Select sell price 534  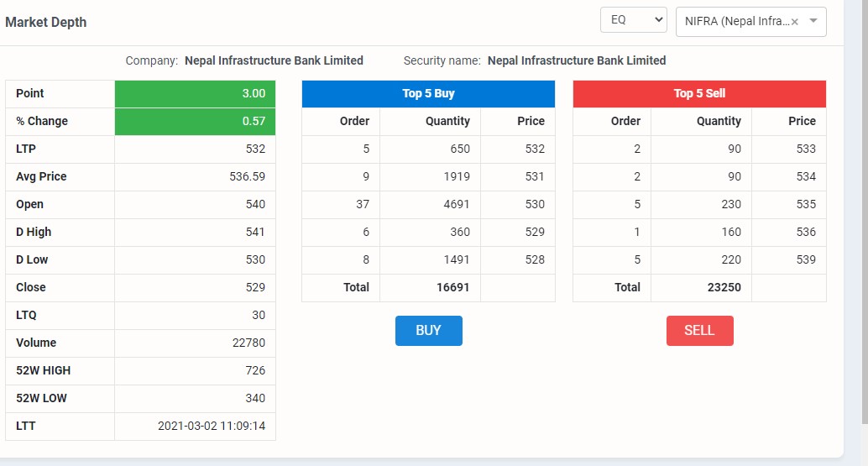[806, 176]
